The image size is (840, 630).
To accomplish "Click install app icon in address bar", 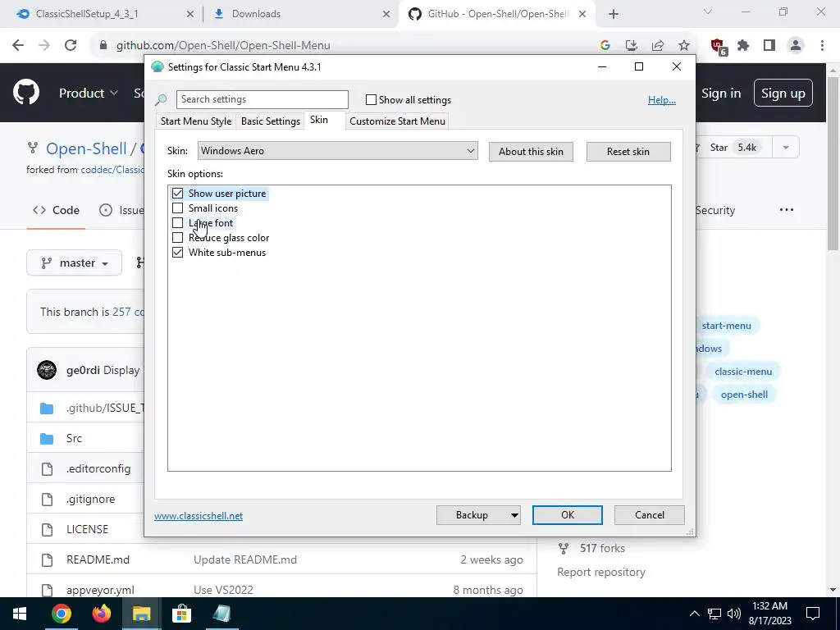I will point(632,46).
